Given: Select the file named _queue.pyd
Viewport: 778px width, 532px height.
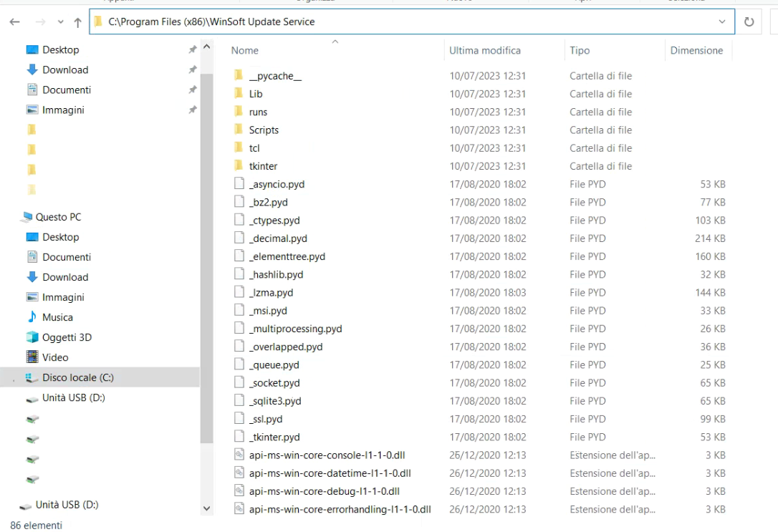Looking at the screenshot, I should pos(274,365).
